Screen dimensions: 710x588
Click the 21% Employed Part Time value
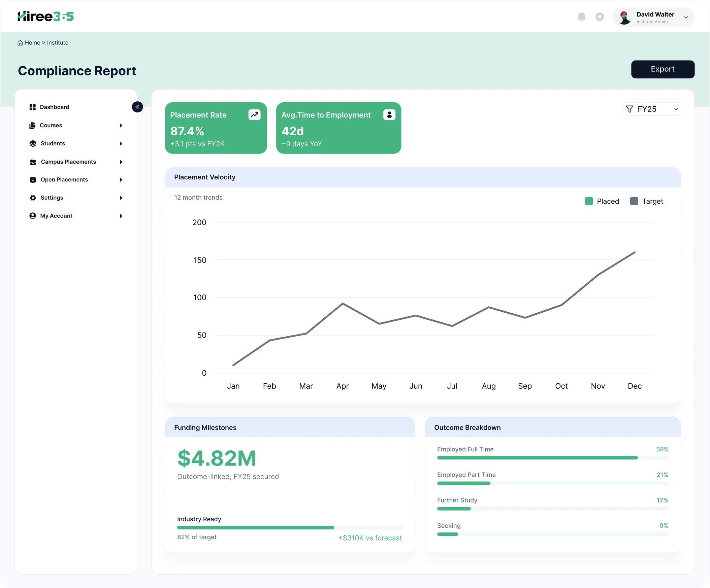[662, 475]
